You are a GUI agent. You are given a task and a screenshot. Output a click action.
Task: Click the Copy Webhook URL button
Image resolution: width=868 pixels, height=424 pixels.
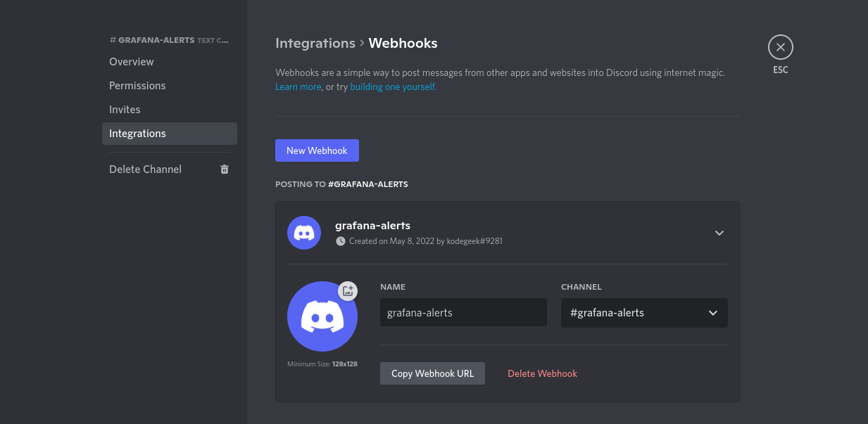pos(432,373)
